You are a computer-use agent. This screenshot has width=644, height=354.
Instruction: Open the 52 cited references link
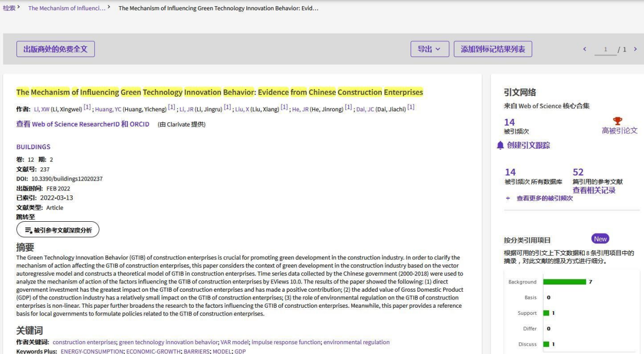(578, 172)
